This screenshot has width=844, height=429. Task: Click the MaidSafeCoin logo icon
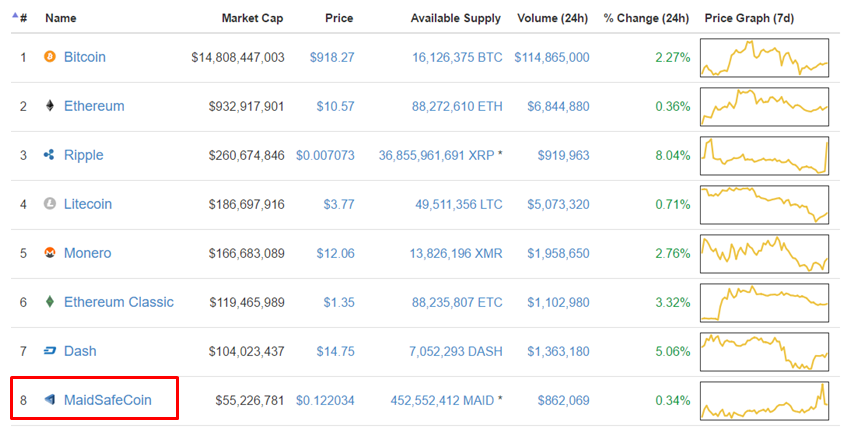point(50,399)
